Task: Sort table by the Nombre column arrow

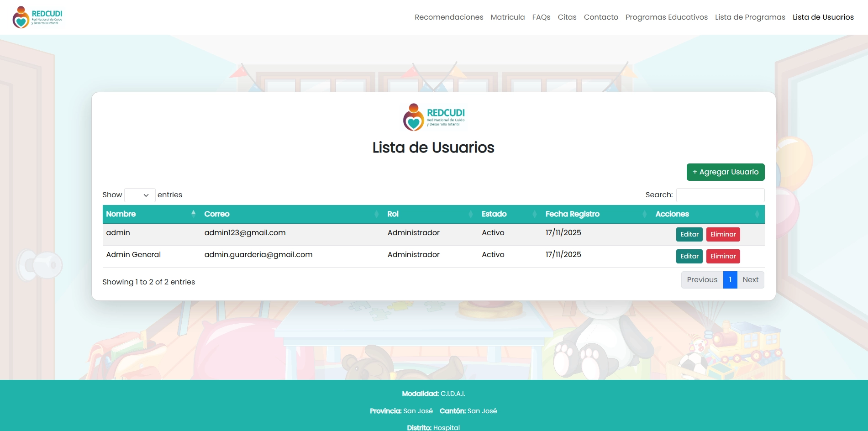Action: click(194, 214)
